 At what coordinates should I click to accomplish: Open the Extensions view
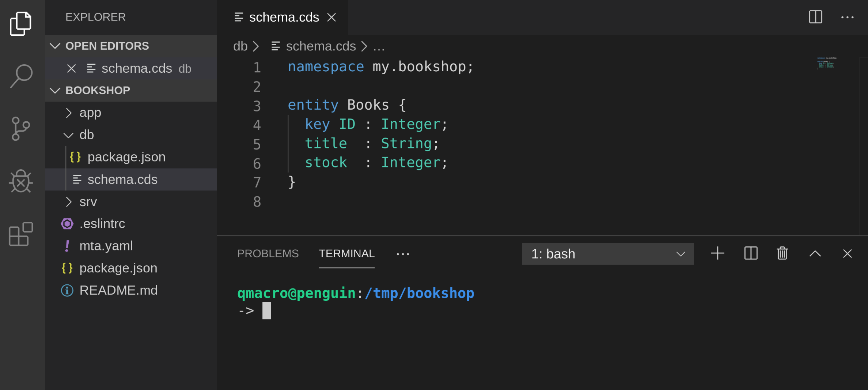point(21,234)
